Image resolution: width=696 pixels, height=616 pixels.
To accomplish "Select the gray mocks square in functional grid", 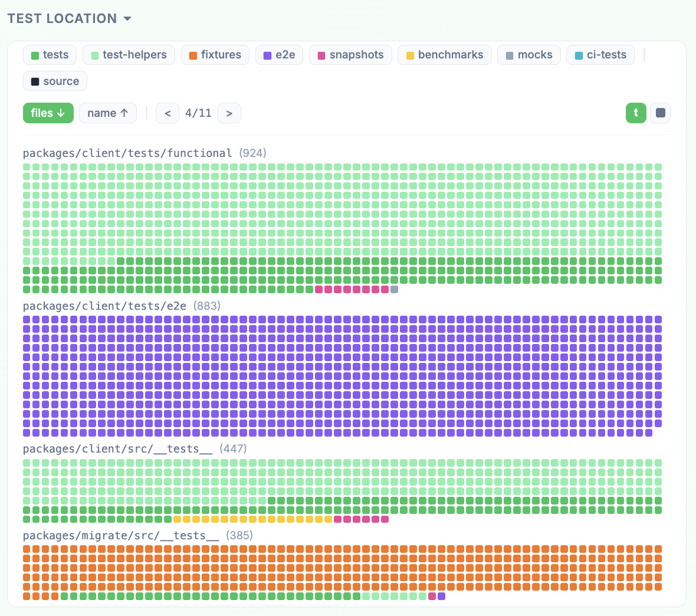I will [394, 290].
